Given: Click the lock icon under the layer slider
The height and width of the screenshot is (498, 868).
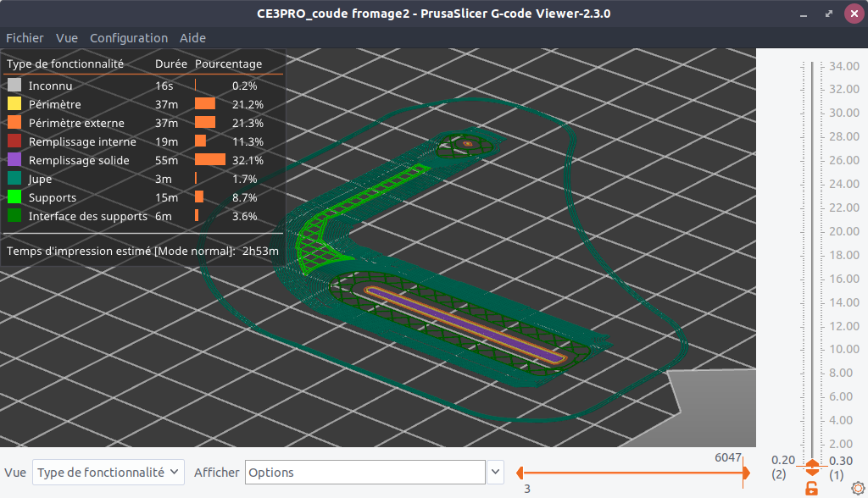Looking at the screenshot, I should coord(811,489).
